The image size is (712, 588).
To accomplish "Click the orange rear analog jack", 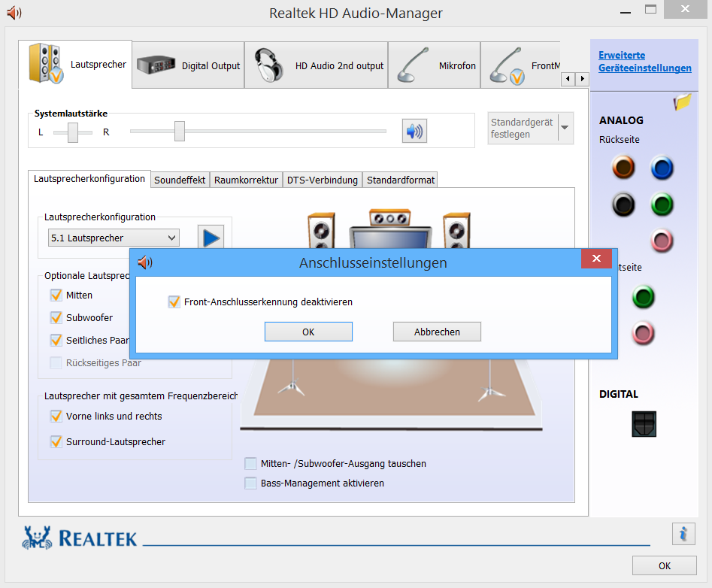I will click(623, 168).
